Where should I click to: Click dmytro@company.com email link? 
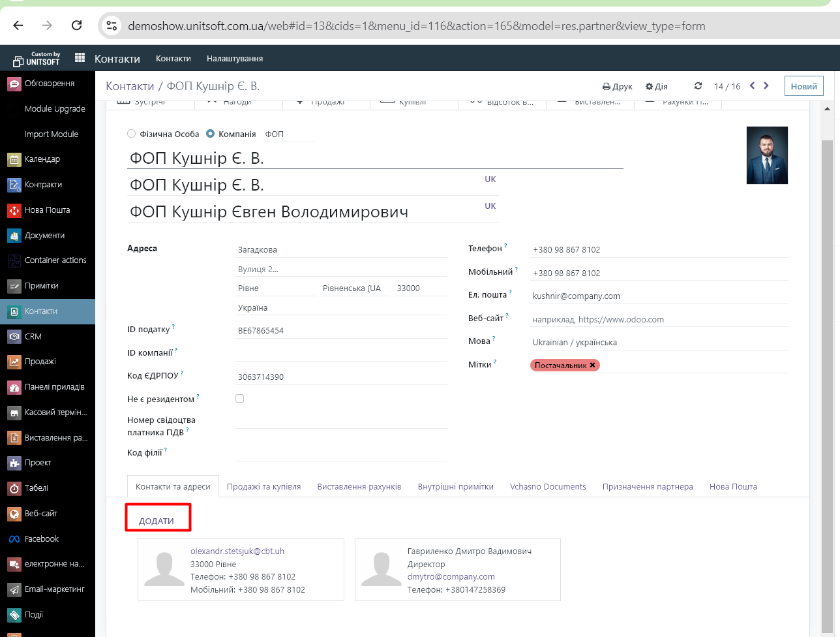click(451, 577)
